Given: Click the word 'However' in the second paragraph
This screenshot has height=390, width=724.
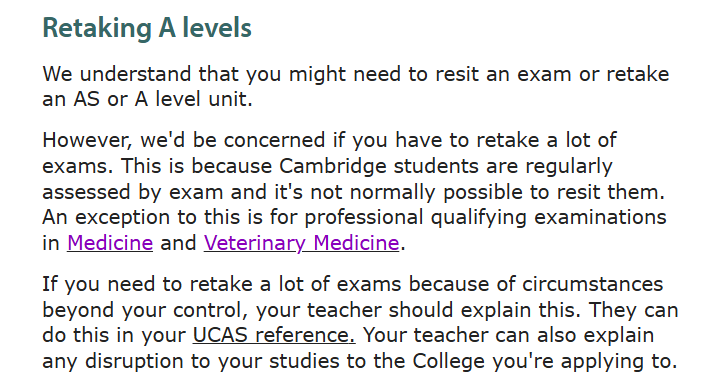Looking at the screenshot, I should 87,140.
